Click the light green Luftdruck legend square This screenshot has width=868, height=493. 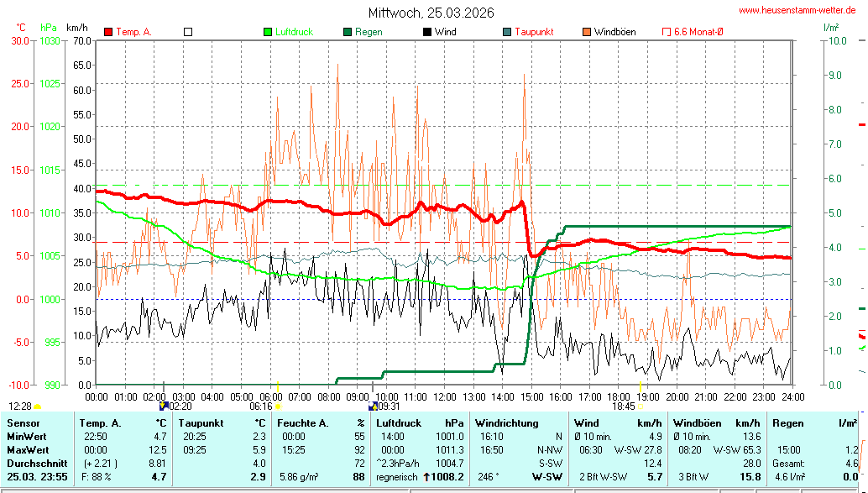[268, 32]
